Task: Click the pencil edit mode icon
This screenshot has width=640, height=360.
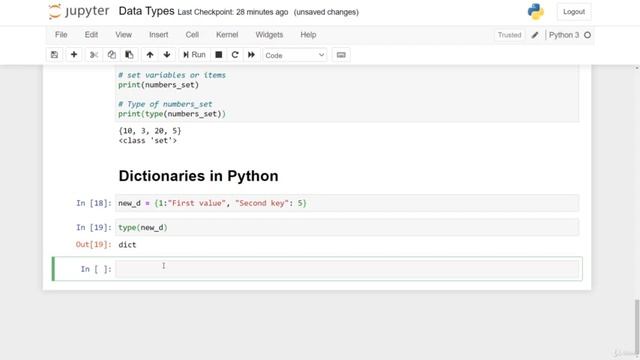Action: click(x=535, y=35)
